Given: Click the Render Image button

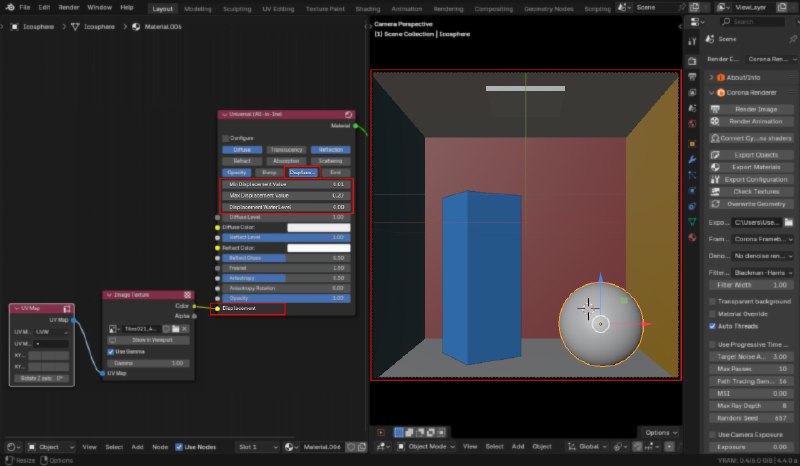Looking at the screenshot, I should (751, 109).
